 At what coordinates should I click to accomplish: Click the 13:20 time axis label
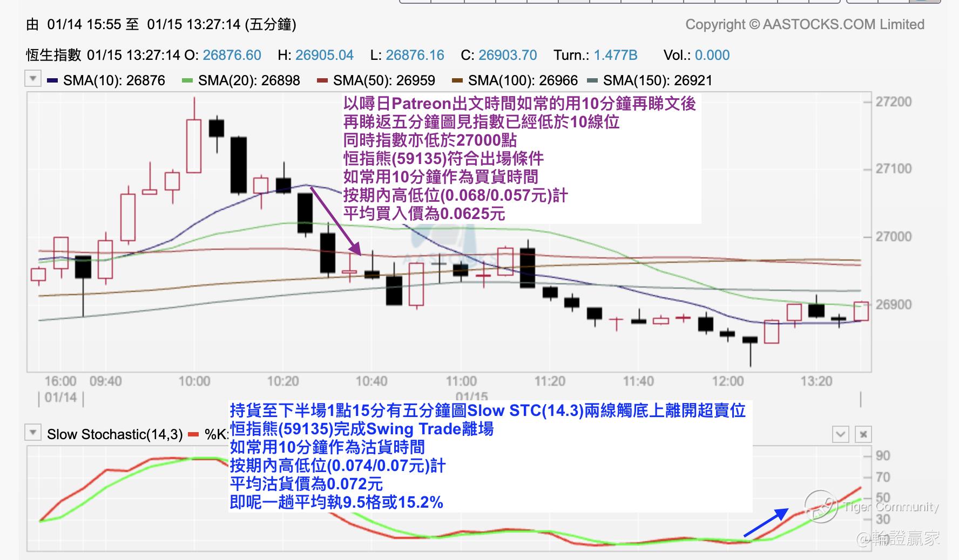click(816, 381)
